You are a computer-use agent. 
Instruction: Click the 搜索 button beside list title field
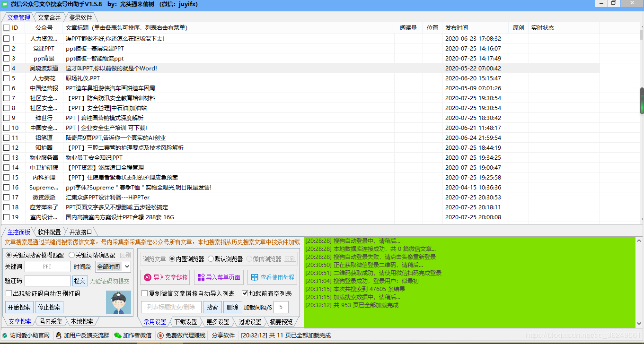tap(212, 307)
